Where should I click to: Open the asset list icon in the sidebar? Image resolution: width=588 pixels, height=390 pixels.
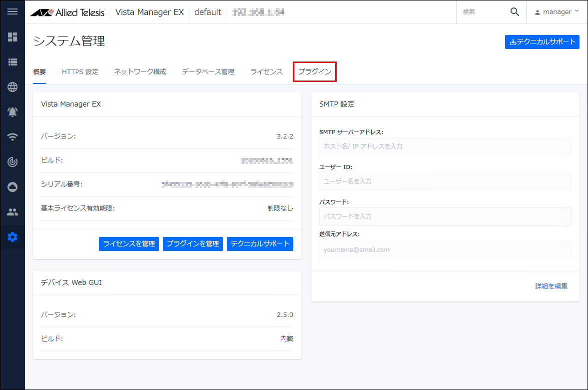coord(12,62)
